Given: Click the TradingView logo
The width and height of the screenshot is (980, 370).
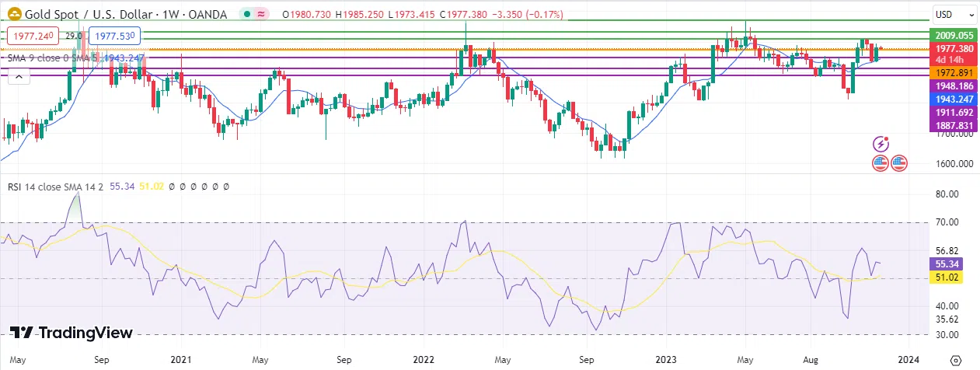Looking at the screenshot, I should (71, 333).
